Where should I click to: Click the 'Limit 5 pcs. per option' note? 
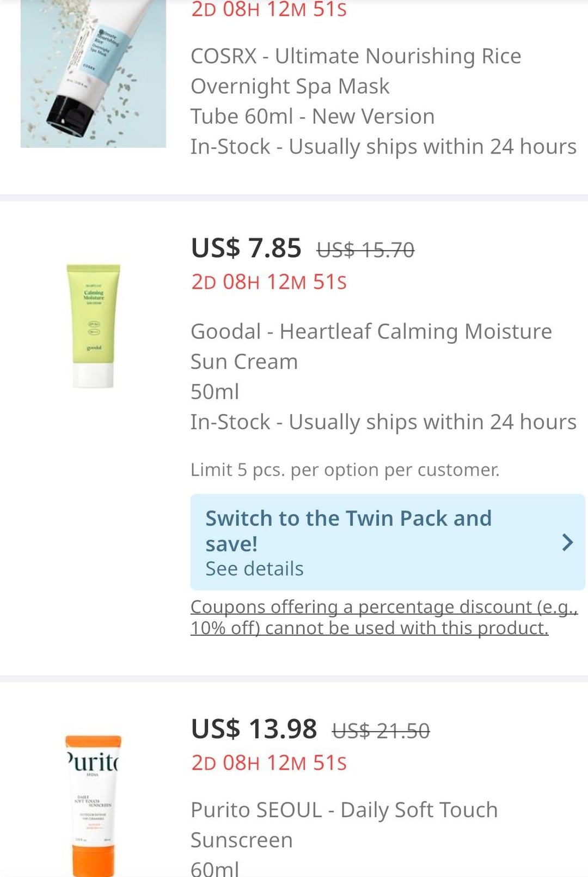click(x=345, y=470)
